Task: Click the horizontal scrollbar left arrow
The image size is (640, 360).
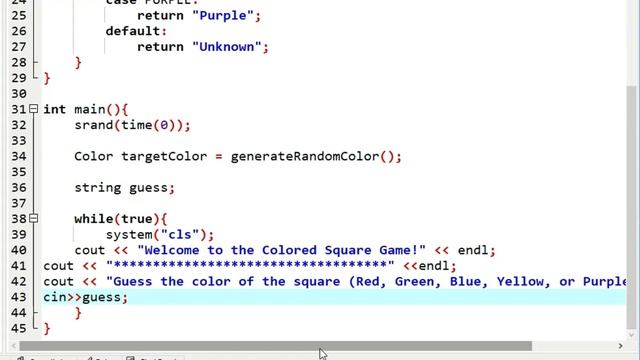Action: point(14,346)
